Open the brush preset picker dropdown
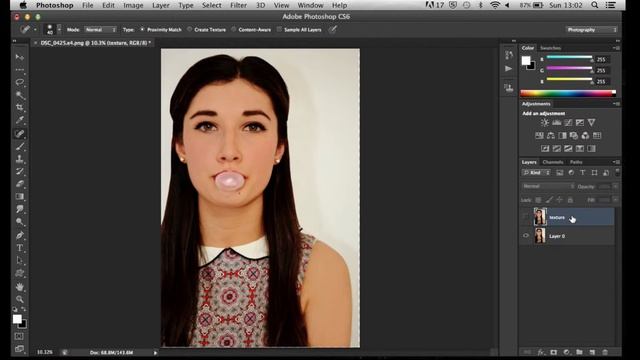 59,29
